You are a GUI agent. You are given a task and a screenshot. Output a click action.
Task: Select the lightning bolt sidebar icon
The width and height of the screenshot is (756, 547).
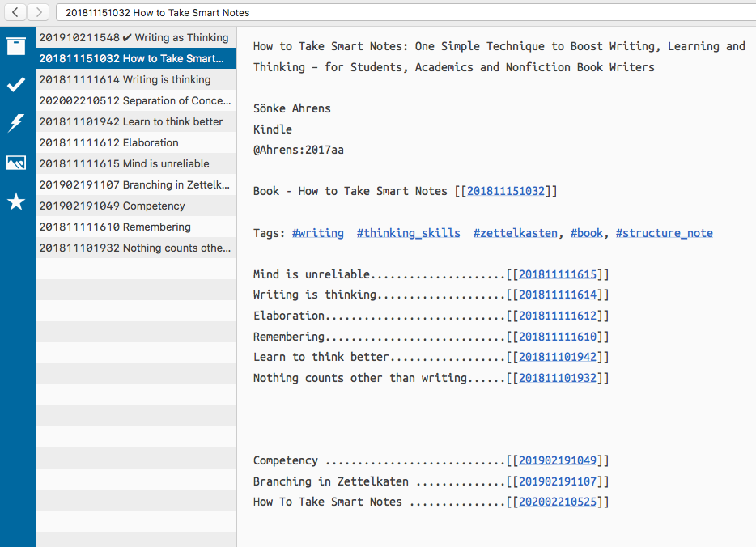[16, 123]
